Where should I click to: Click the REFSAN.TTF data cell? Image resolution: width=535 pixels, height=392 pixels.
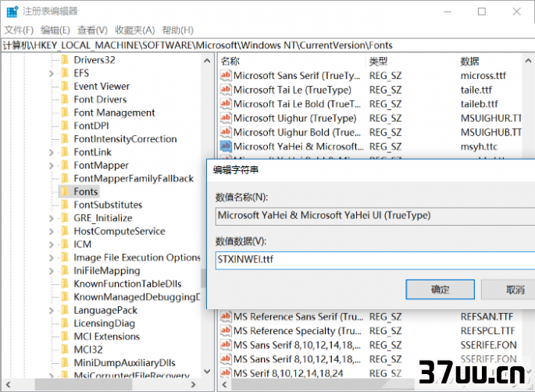coord(487,316)
